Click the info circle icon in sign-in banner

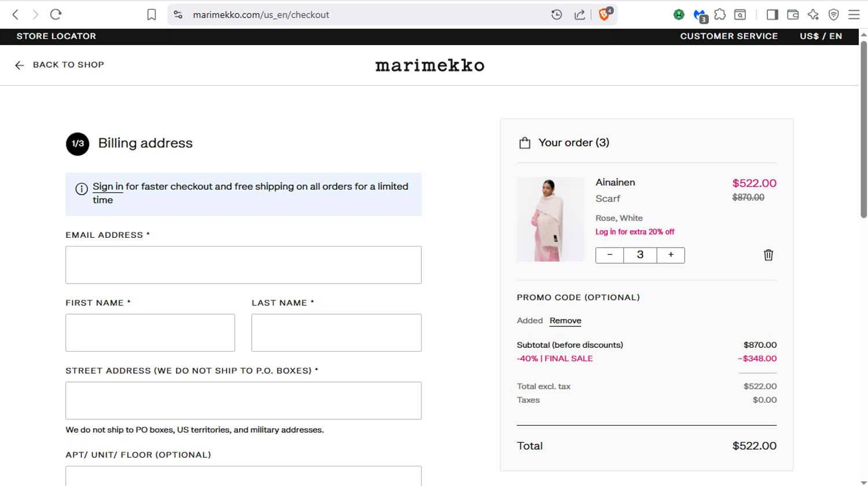[82, 189]
